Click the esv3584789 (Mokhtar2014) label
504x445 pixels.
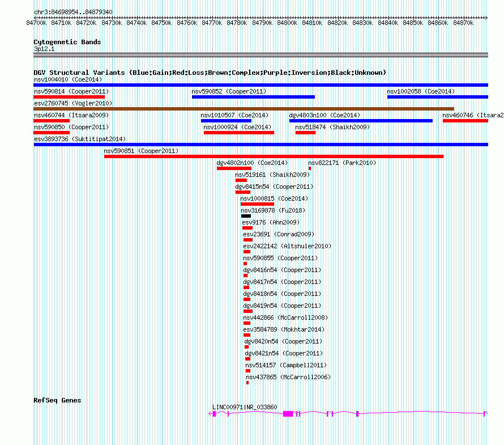(284, 329)
